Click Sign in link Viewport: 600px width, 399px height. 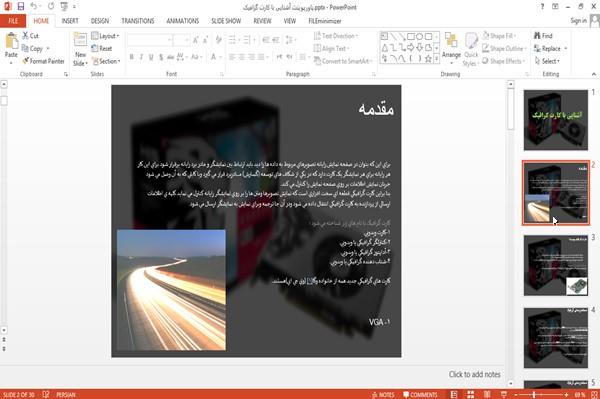click(x=578, y=21)
